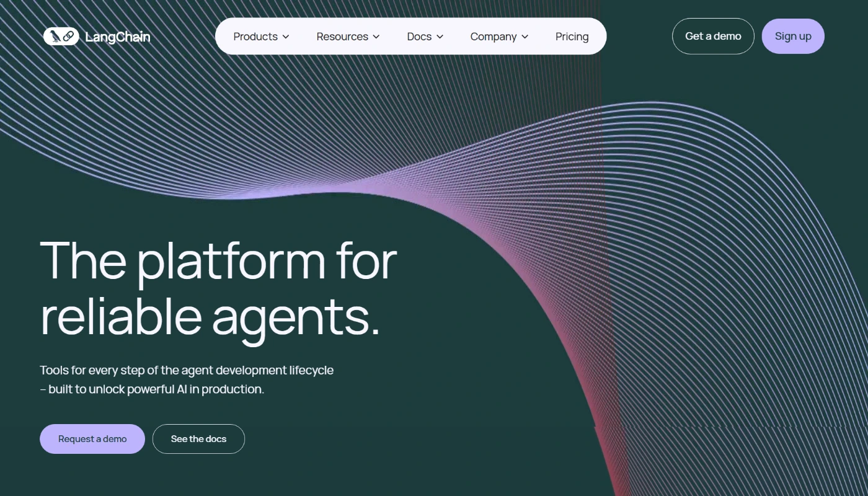
Task: Expand the chevron beside Resources
Action: tap(376, 37)
